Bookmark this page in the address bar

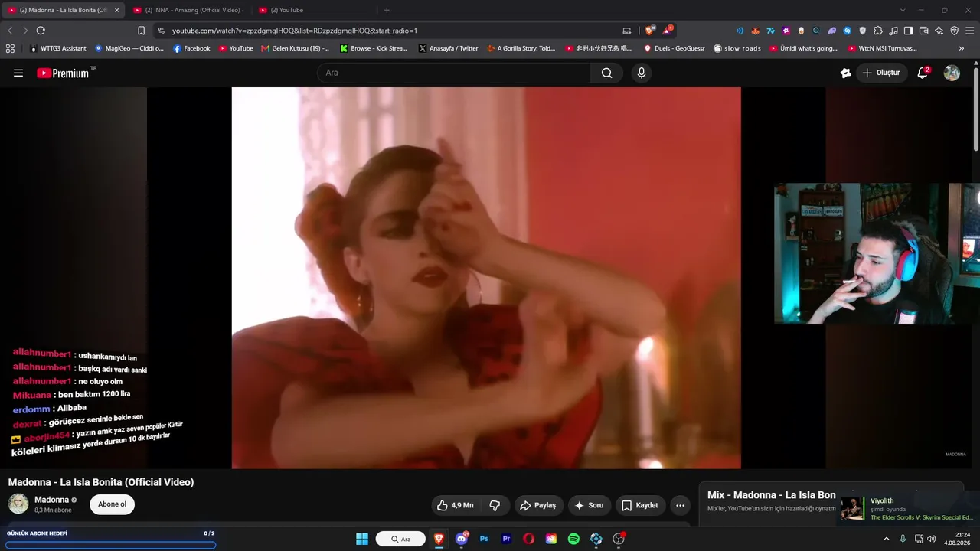141,31
